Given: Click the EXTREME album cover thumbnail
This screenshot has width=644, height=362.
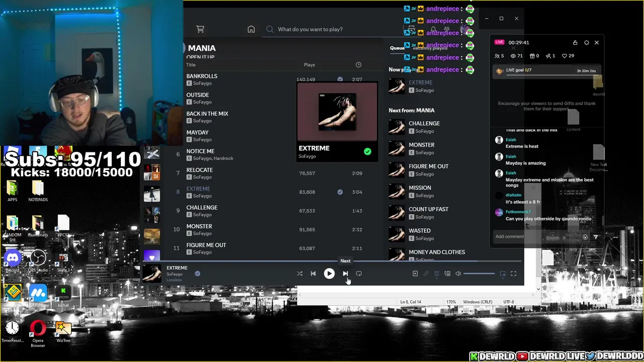Looking at the screenshot, I should (337, 112).
